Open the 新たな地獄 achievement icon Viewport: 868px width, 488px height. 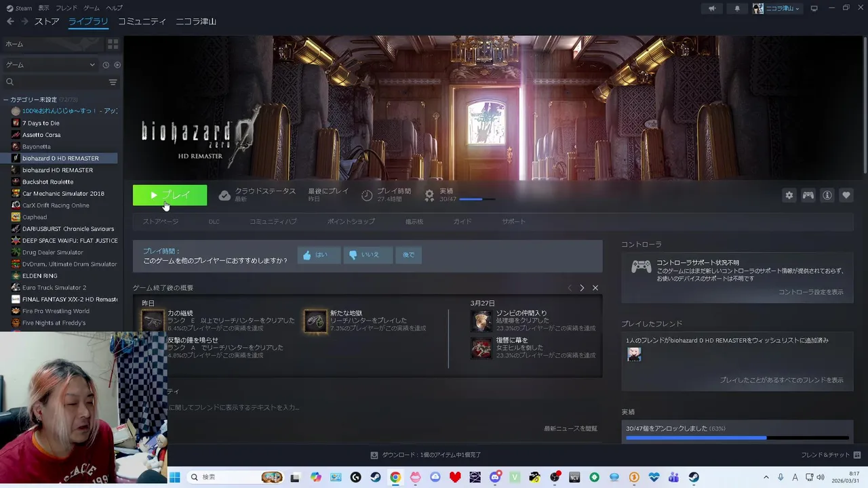(315, 321)
